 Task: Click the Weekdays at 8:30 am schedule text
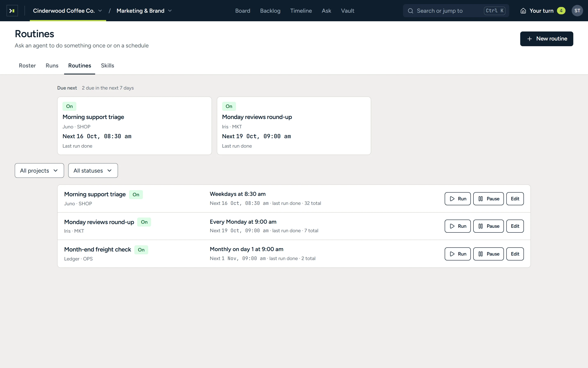(x=238, y=194)
